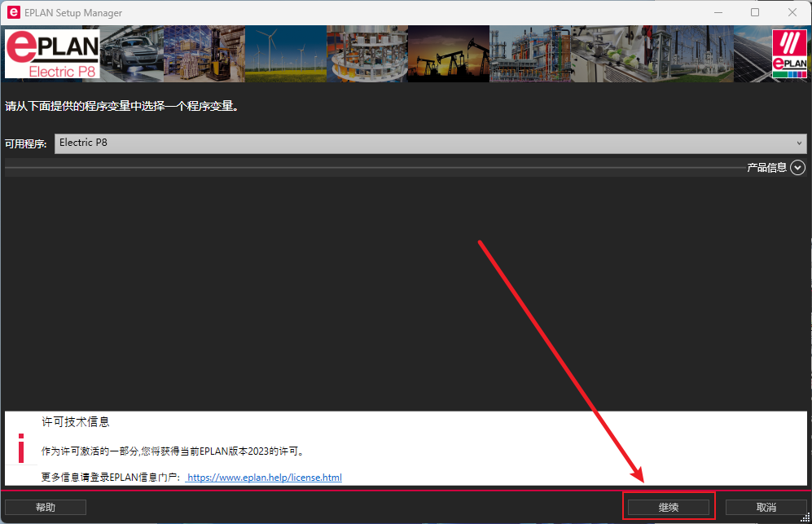Click the 继续 (Continue) button
The image size is (812, 524).
tap(668, 508)
